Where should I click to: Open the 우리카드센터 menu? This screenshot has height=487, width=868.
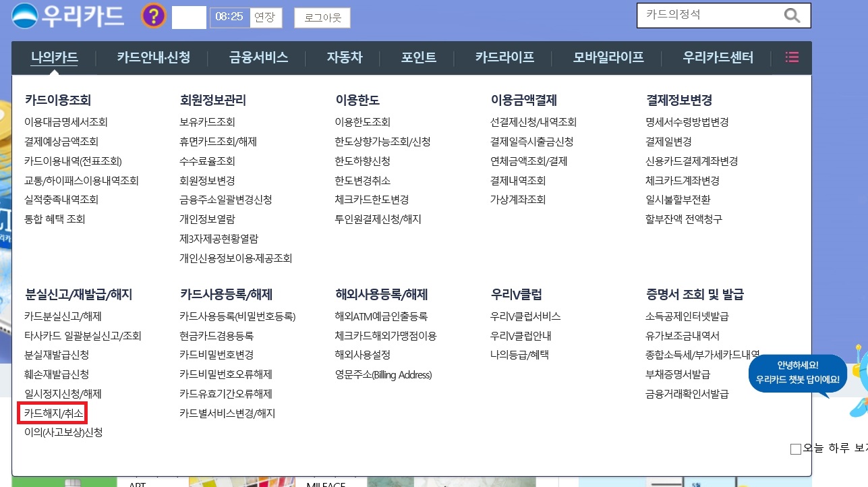(718, 57)
